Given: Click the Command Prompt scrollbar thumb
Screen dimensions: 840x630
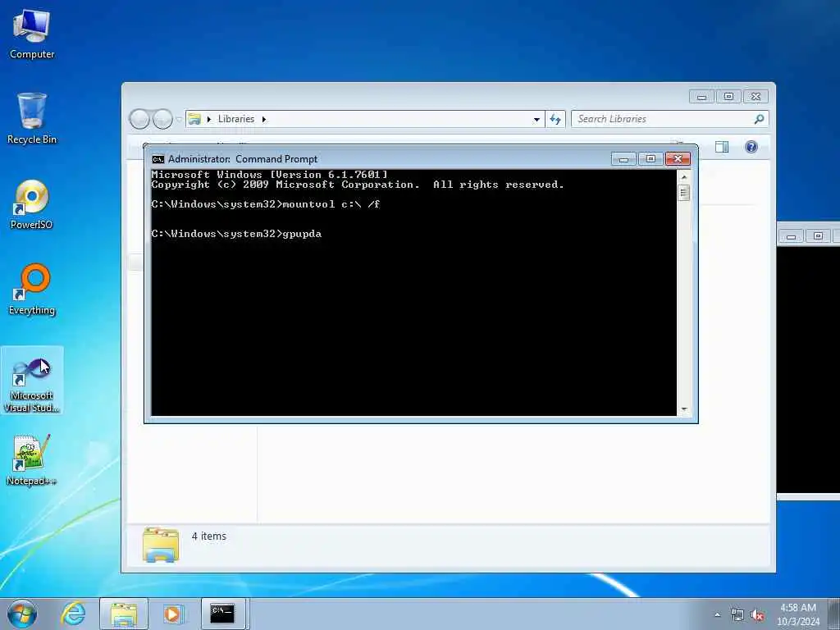Looking at the screenshot, I should 683,193.
